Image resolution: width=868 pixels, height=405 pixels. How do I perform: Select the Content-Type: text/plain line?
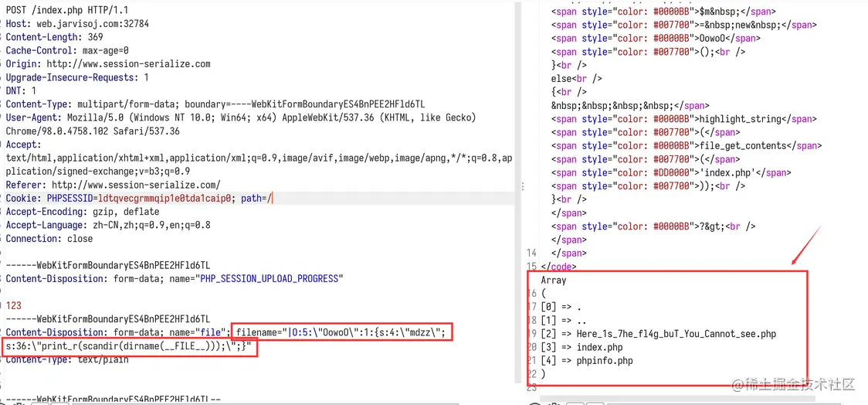tap(67, 359)
